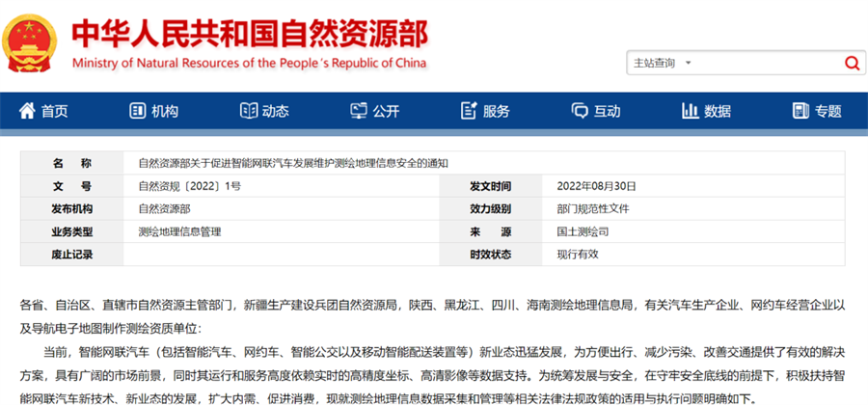The height and width of the screenshot is (405, 868).
Task: Open the 首页 navigation menu item
Action: [x=43, y=111]
